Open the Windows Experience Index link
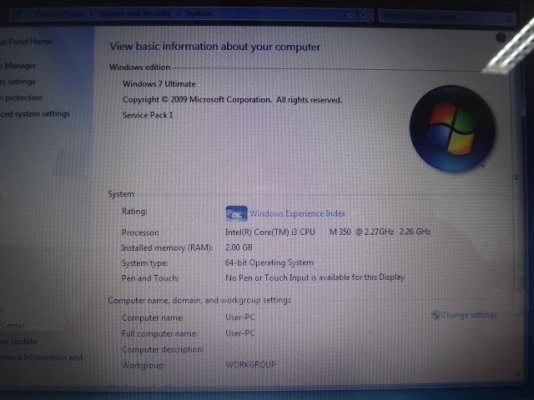The width and height of the screenshot is (534, 400). (x=297, y=213)
